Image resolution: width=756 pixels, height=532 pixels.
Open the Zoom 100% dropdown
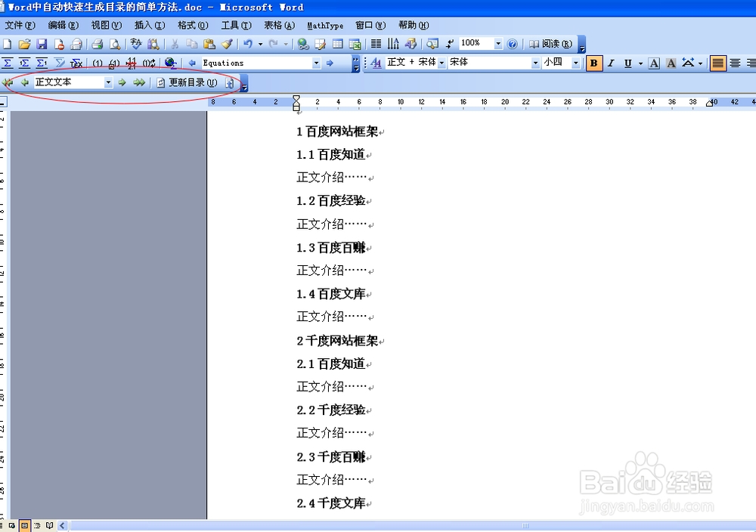pos(498,44)
